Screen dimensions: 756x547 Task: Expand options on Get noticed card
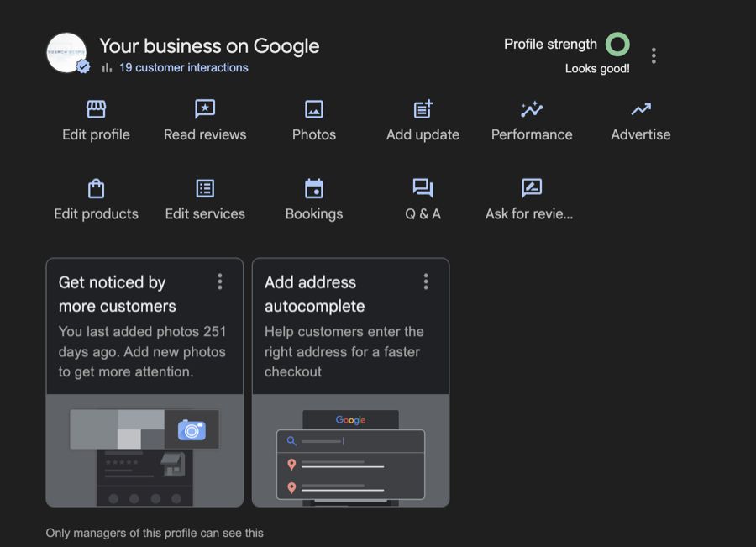tap(220, 281)
